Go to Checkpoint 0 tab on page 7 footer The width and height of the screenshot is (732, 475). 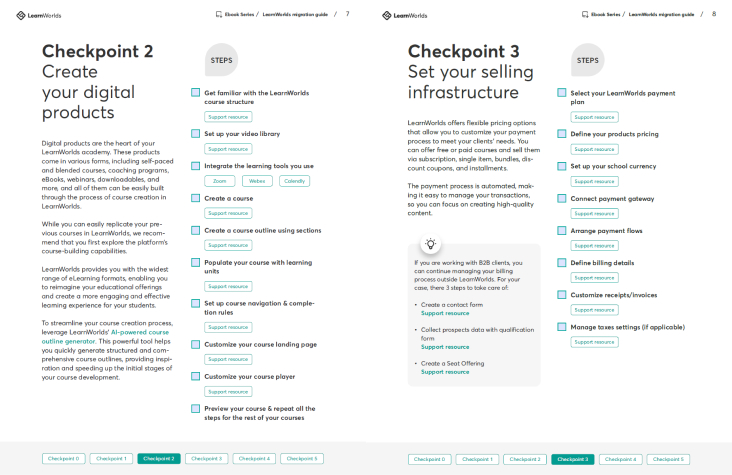click(63, 459)
